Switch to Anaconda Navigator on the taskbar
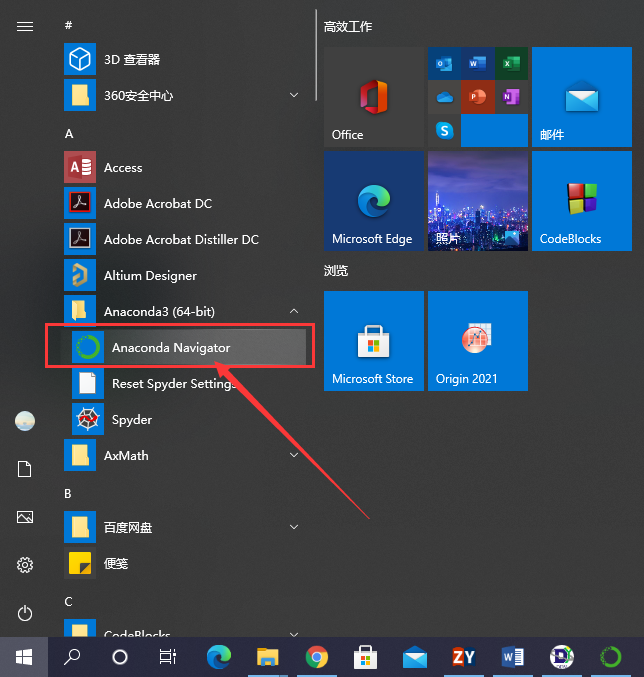Image resolution: width=644 pixels, height=677 pixels. click(611, 657)
